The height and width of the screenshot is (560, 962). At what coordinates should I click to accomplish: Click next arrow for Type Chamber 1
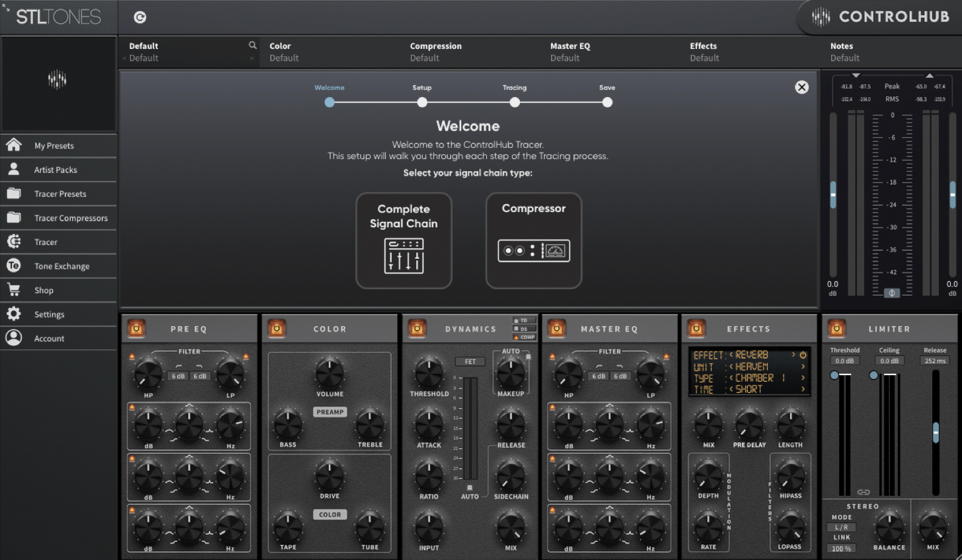click(803, 378)
